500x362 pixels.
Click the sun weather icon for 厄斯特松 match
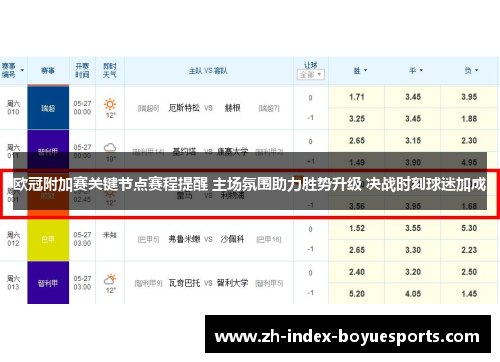point(110,104)
